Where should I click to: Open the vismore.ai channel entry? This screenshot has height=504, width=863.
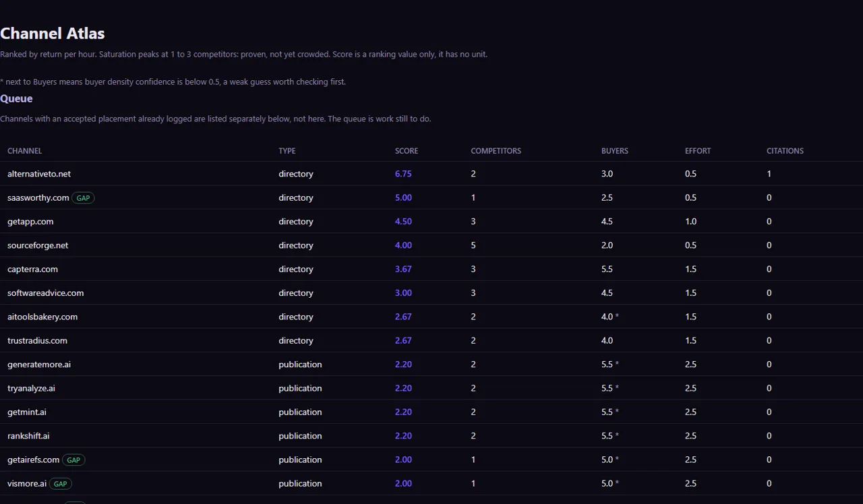[27, 484]
